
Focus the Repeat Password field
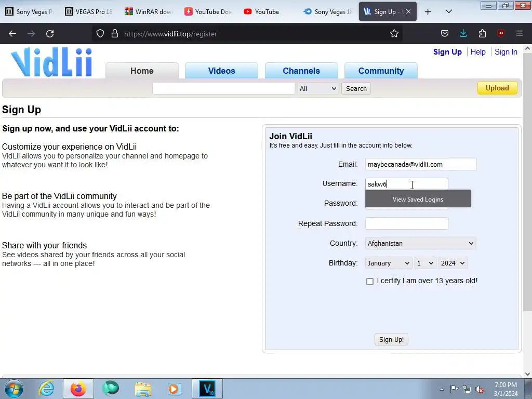tap(406, 223)
